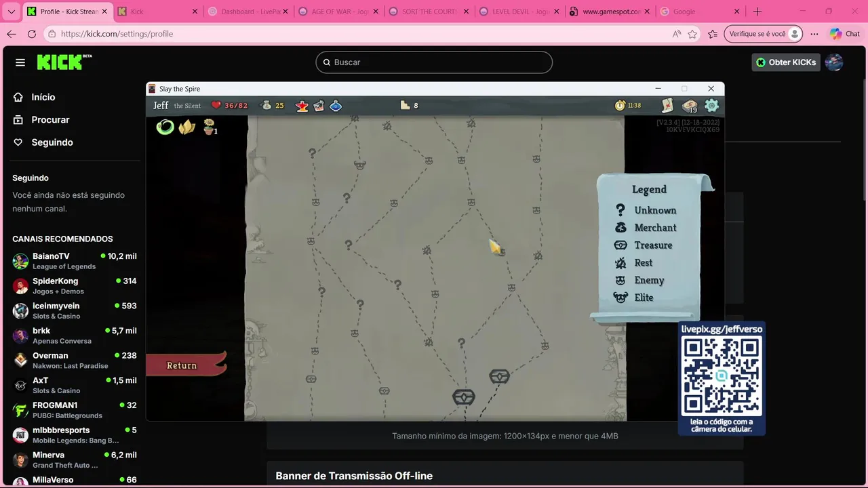The height and width of the screenshot is (488, 868).
Task: Go back in the browser
Action: [11, 34]
